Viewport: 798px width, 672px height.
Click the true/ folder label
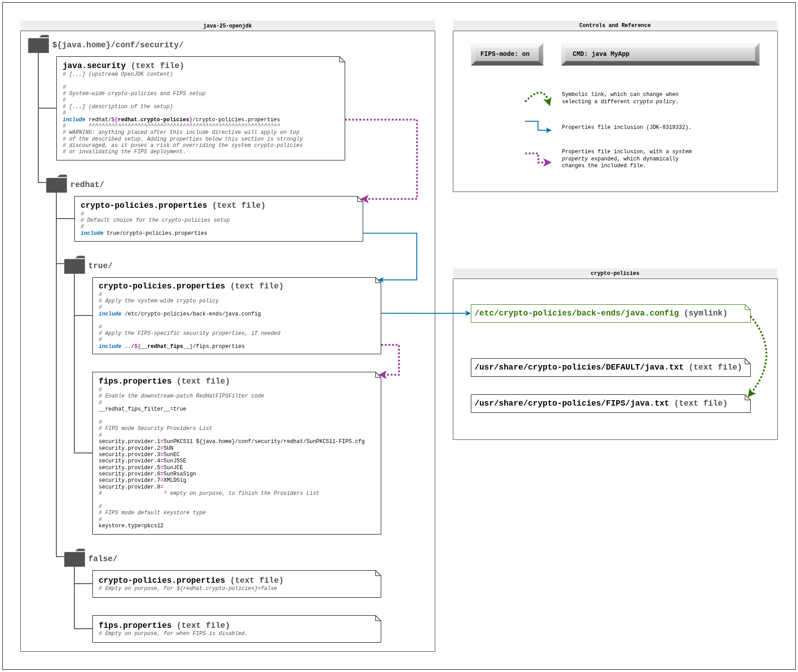[100, 266]
